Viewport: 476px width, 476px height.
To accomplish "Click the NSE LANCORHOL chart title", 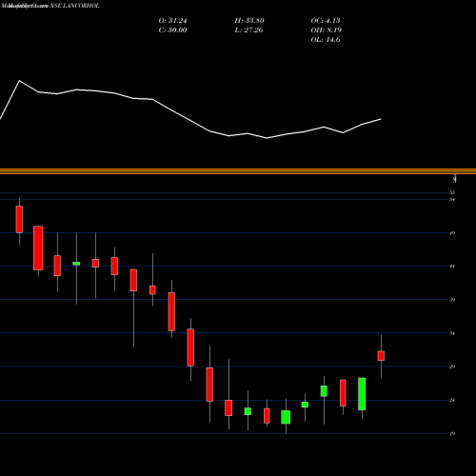I will tap(74, 6).
